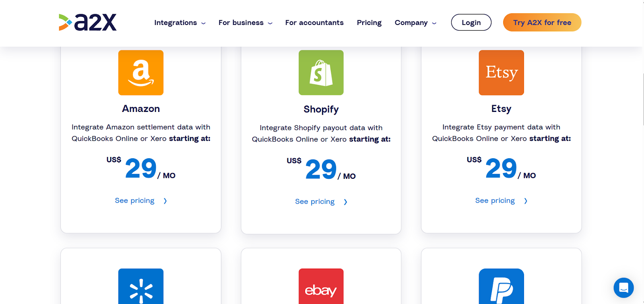See pricing for Amazon integration
This screenshot has height=304, width=644.
[140, 201]
